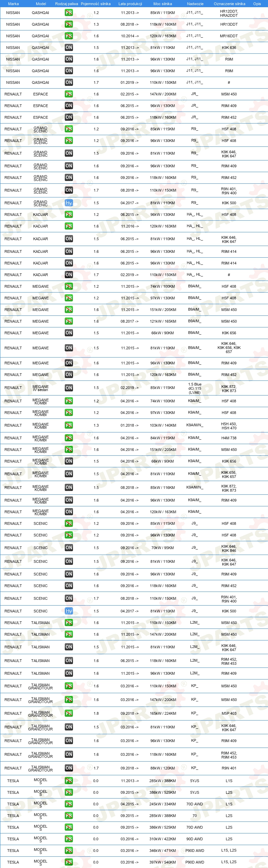Click the PB icon in Megane Kombi H4M 738 row
Image resolution: width=268 pixels, height=868 pixels.
tap(69, 438)
